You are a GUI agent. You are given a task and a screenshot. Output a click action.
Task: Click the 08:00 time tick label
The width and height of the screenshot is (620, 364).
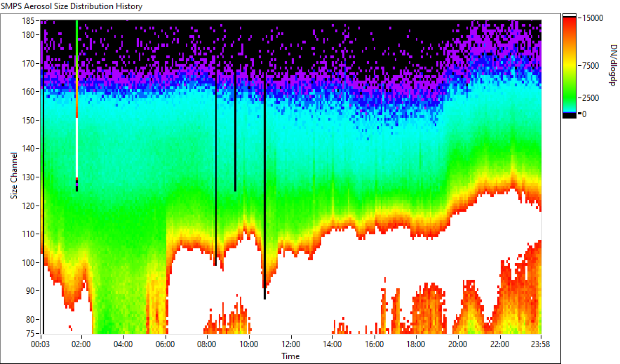(207, 344)
